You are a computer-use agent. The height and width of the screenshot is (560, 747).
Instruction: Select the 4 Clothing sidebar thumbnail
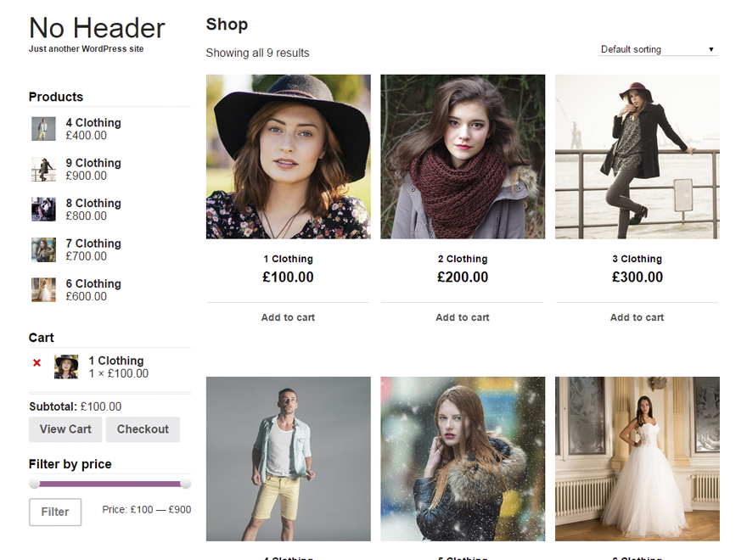point(43,129)
